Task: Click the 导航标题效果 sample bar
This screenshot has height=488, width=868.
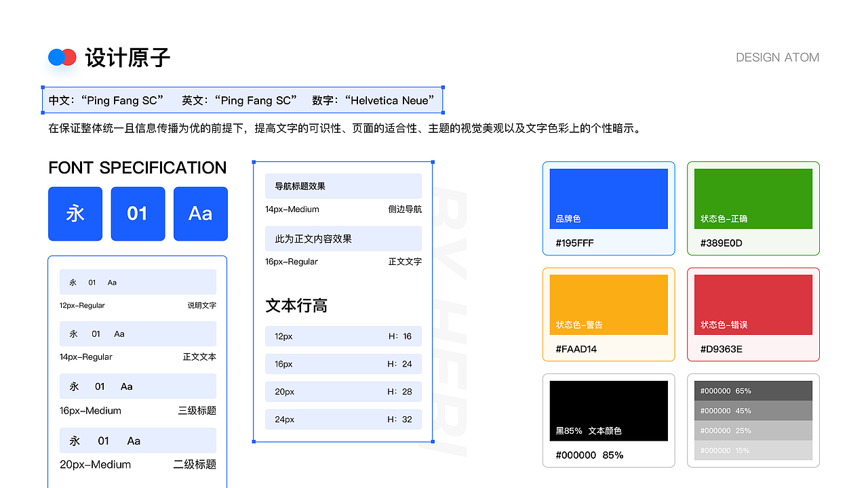Action: 343,186
